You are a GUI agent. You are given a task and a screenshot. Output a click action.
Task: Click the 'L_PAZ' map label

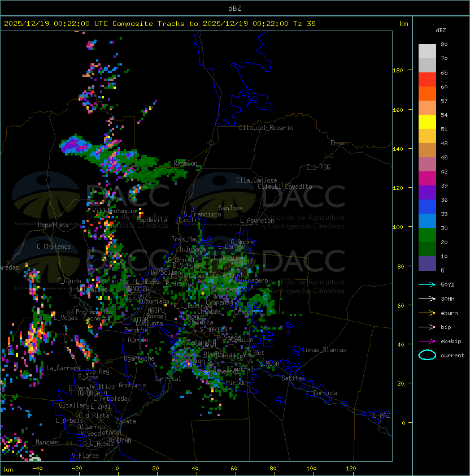[x=381, y=416]
